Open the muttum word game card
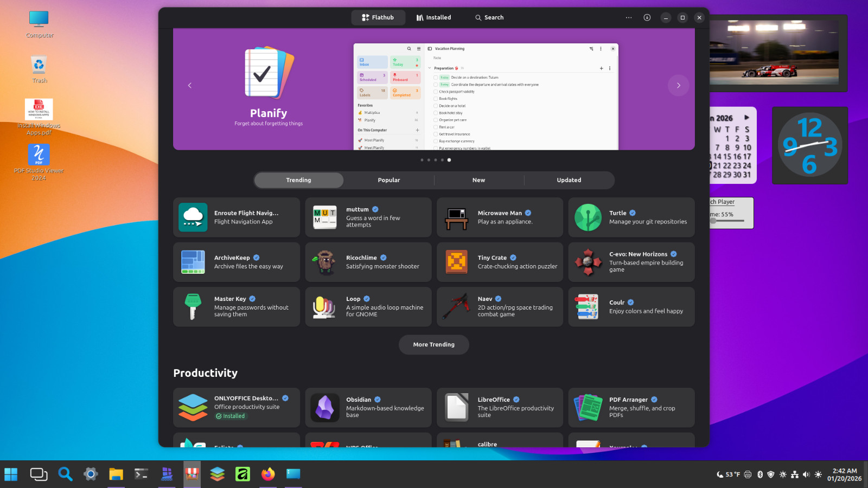This screenshot has width=868, height=488. pos(368,217)
